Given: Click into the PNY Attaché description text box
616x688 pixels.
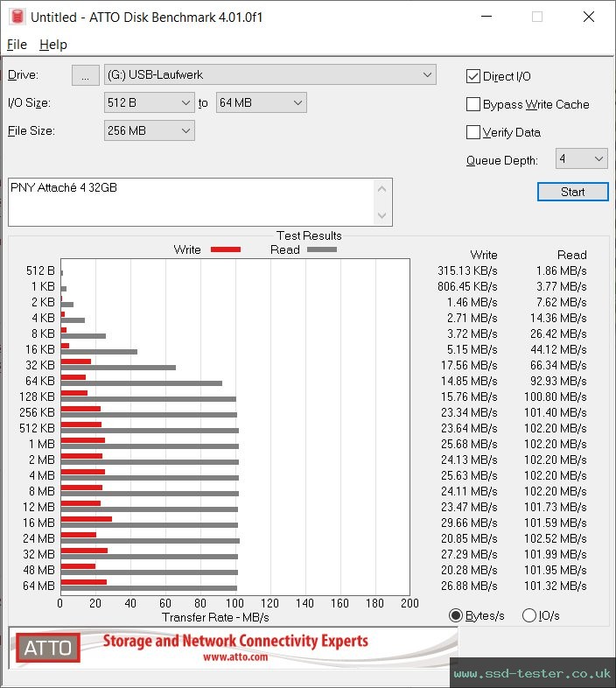Looking at the screenshot, I should 191,202.
